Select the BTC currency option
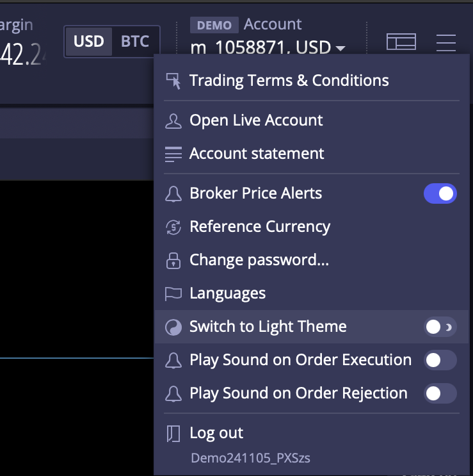473x476 pixels. pyautogui.click(x=135, y=41)
